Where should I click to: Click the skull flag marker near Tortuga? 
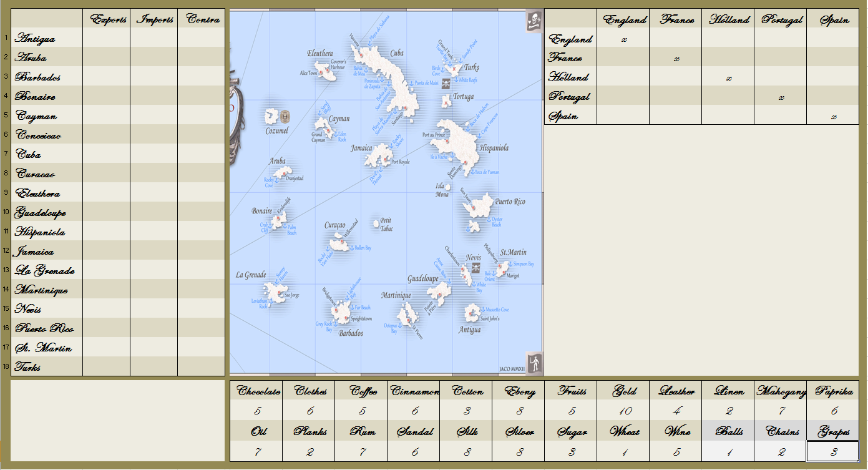(x=446, y=83)
